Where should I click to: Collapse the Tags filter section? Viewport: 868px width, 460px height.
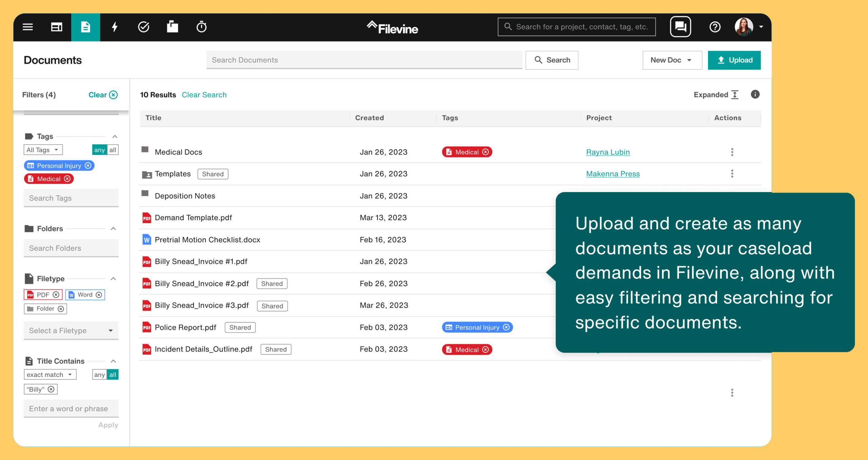[x=115, y=136]
